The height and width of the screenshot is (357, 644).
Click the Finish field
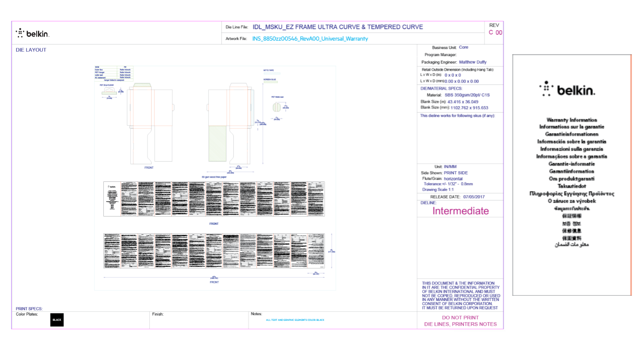point(199,320)
